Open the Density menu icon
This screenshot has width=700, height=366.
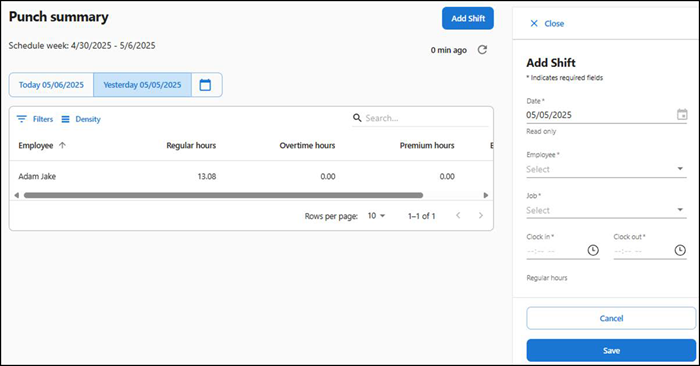pyautogui.click(x=66, y=119)
